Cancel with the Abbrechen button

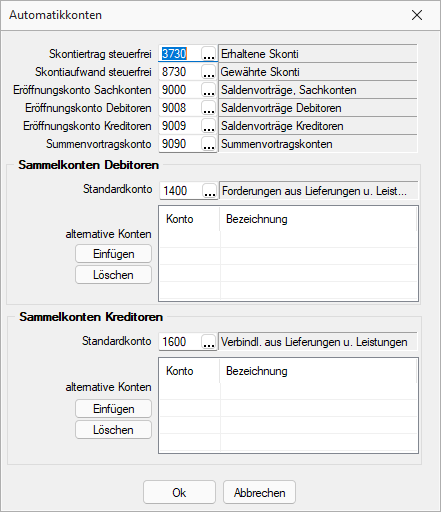(x=259, y=492)
